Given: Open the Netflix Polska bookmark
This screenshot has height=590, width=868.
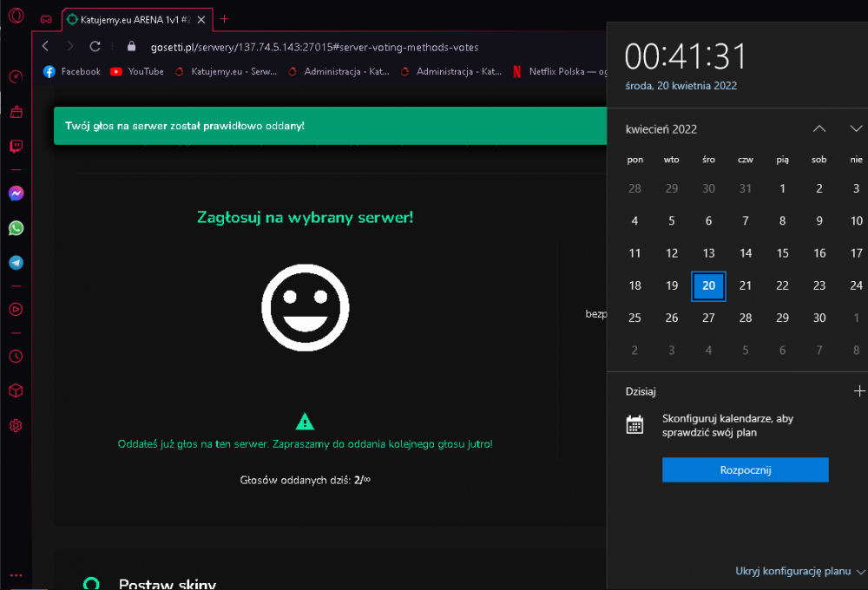Looking at the screenshot, I should [559, 71].
